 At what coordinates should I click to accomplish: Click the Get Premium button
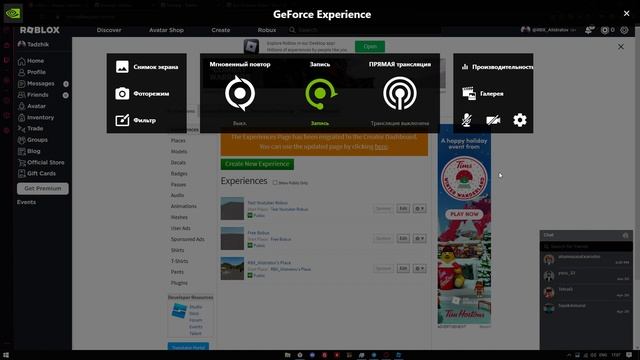pyautogui.click(x=43, y=189)
